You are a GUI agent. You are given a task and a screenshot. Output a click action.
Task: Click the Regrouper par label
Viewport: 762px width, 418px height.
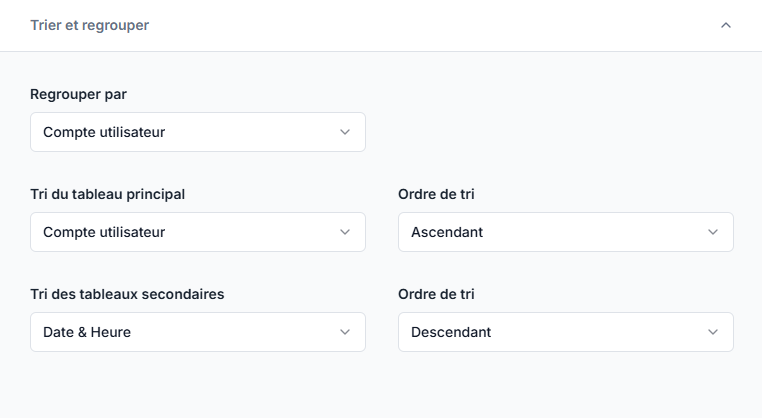point(78,94)
